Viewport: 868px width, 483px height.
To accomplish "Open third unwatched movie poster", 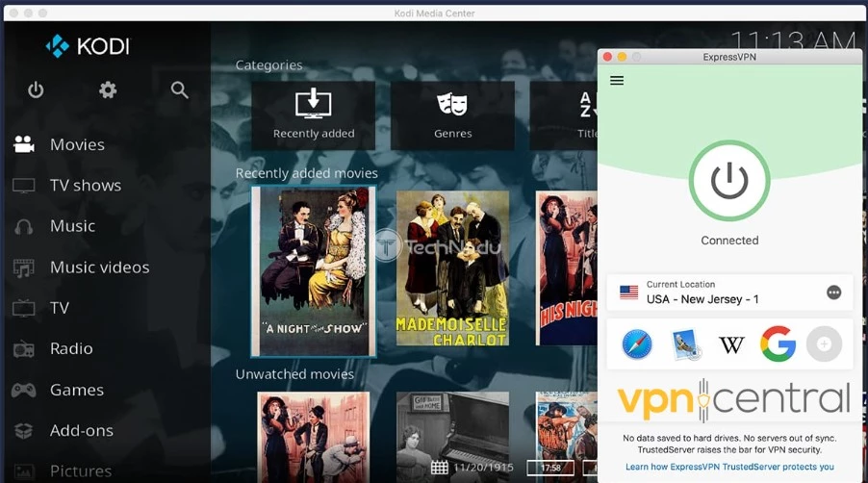I will pyautogui.click(x=567, y=437).
